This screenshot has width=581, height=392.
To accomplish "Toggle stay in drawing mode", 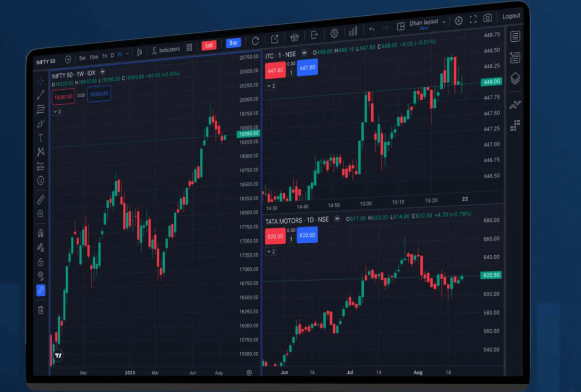I will coord(41,248).
